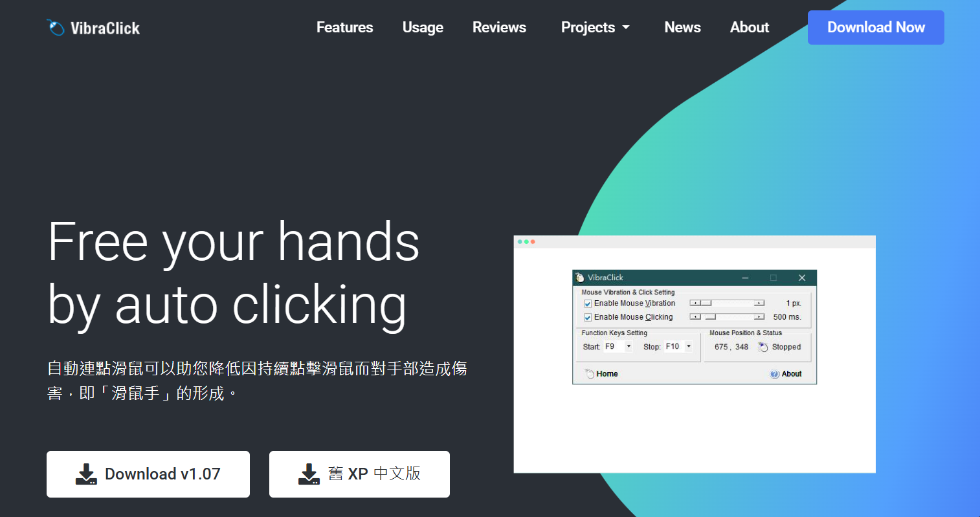Click the "Function Keys Setting" group label
This screenshot has height=517, width=980.
pyautogui.click(x=614, y=333)
